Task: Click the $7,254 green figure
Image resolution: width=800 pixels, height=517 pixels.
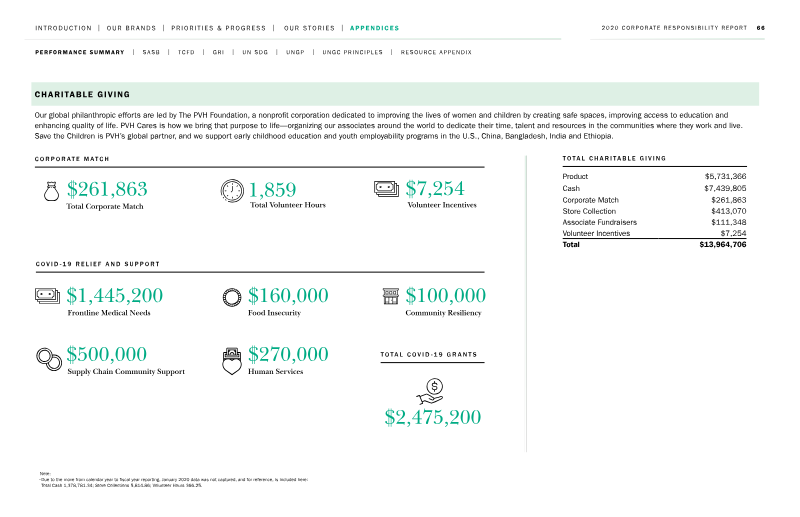Action: click(435, 188)
